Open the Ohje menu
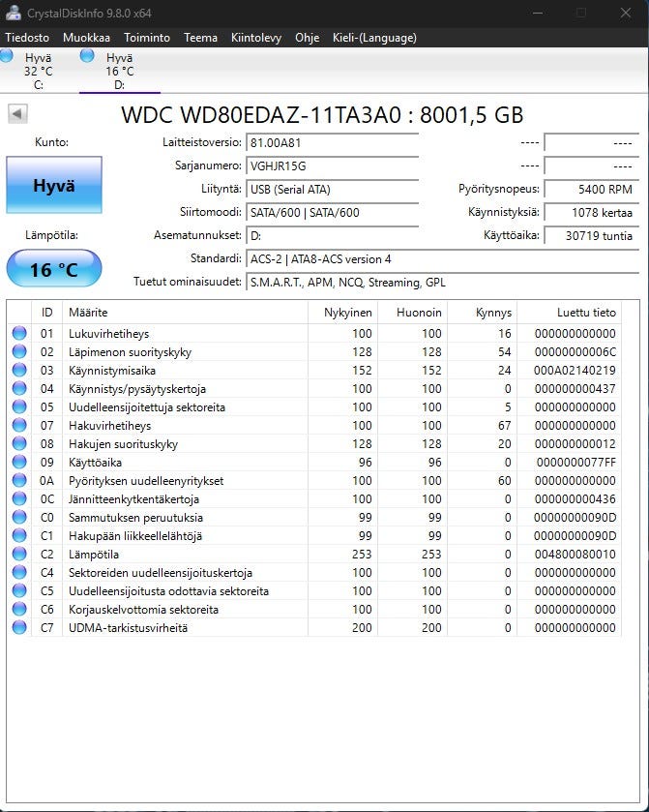Viewport: 649px width, 812px height. tap(307, 38)
